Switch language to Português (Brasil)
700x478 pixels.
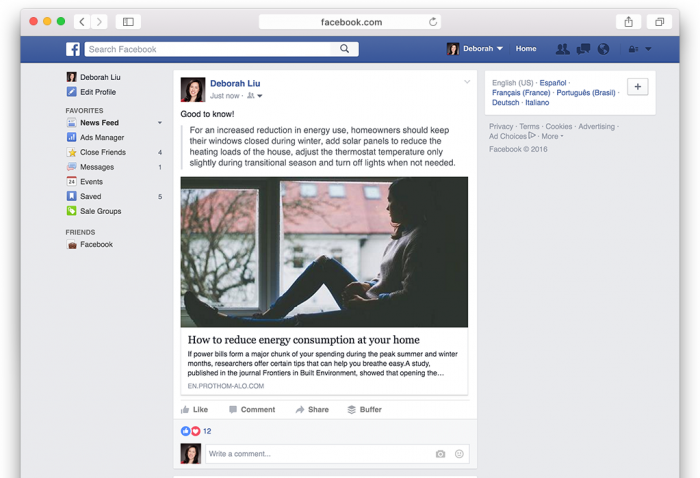point(586,92)
